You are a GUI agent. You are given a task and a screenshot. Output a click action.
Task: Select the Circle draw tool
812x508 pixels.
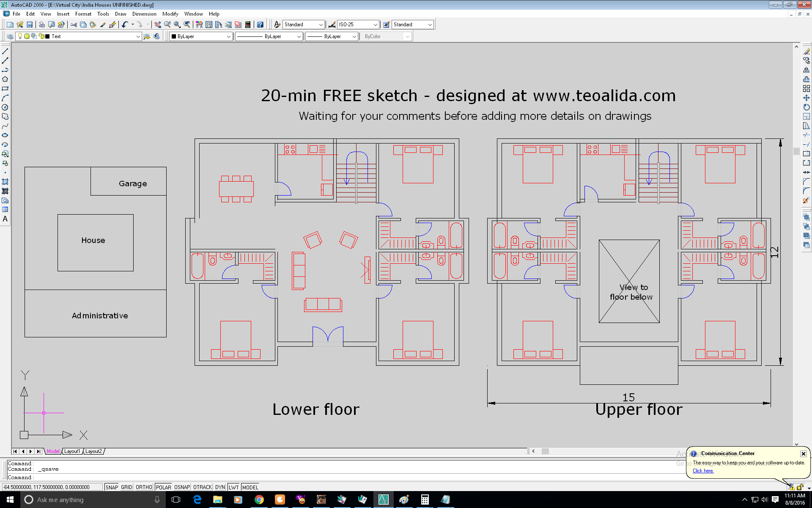[x=5, y=107]
